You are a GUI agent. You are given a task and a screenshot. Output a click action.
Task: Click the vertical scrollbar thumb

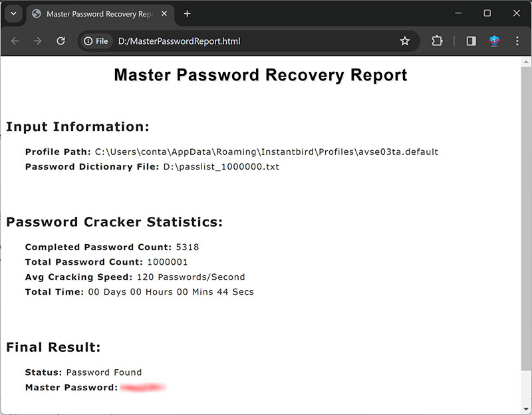[525, 219]
